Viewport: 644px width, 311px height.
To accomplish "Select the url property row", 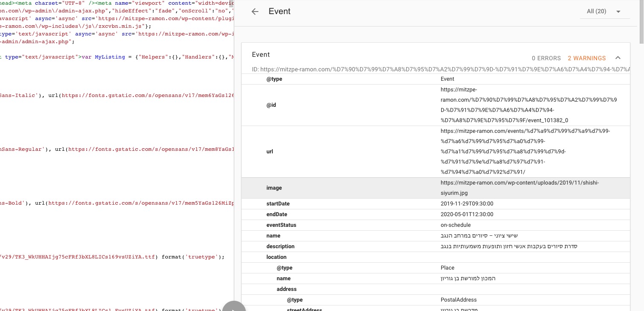I will [435, 152].
